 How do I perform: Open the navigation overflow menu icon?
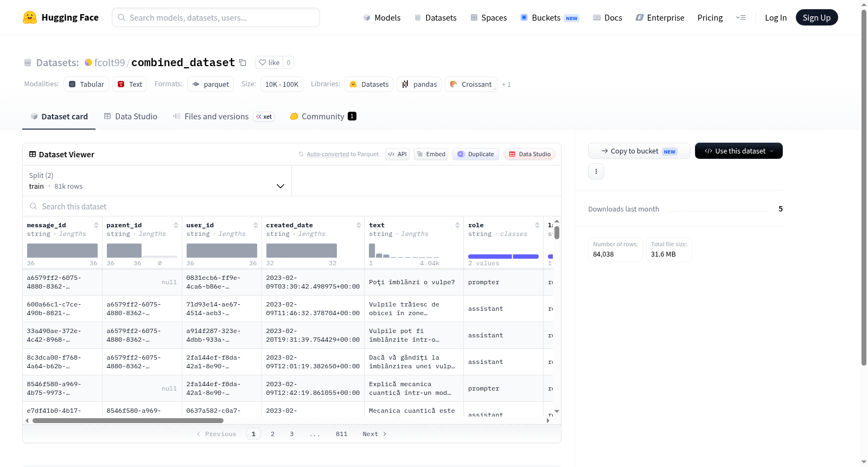(x=741, y=18)
